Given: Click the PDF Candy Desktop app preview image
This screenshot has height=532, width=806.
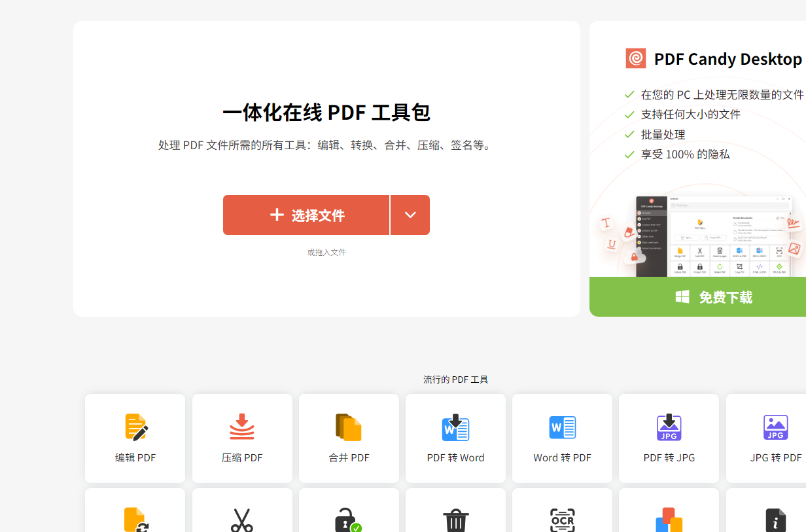Looking at the screenshot, I should [713, 234].
